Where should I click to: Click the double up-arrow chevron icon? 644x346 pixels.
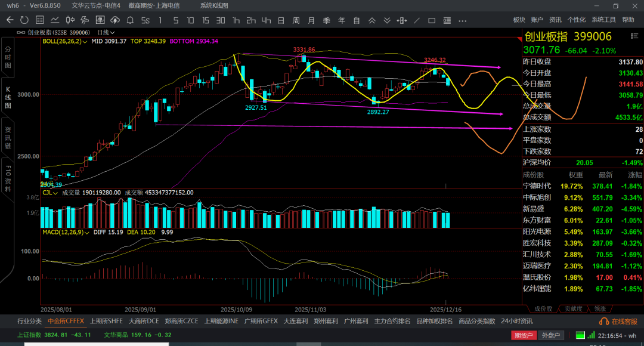[x=371, y=20]
